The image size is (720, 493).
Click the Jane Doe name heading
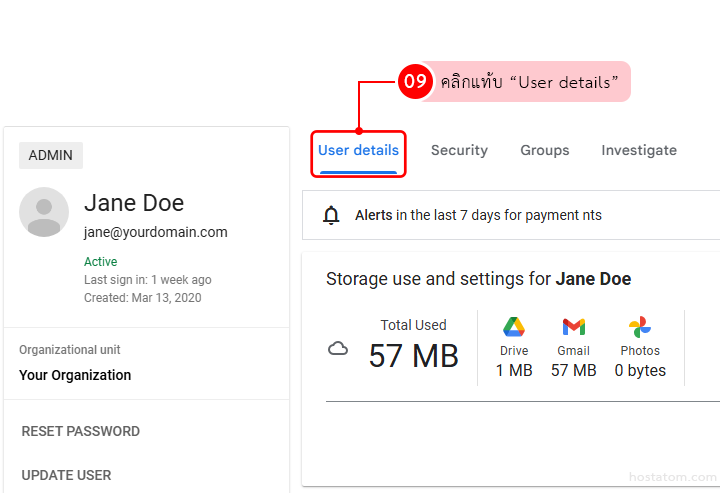tap(134, 203)
